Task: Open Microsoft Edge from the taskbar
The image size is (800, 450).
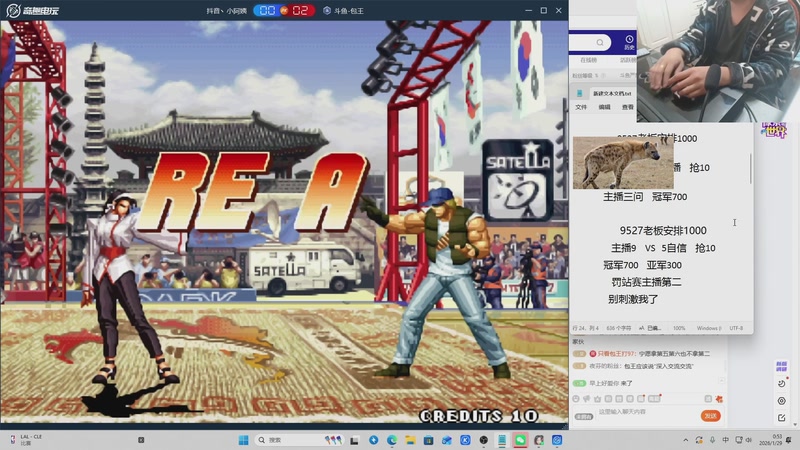Action: [x=392, y=440]
